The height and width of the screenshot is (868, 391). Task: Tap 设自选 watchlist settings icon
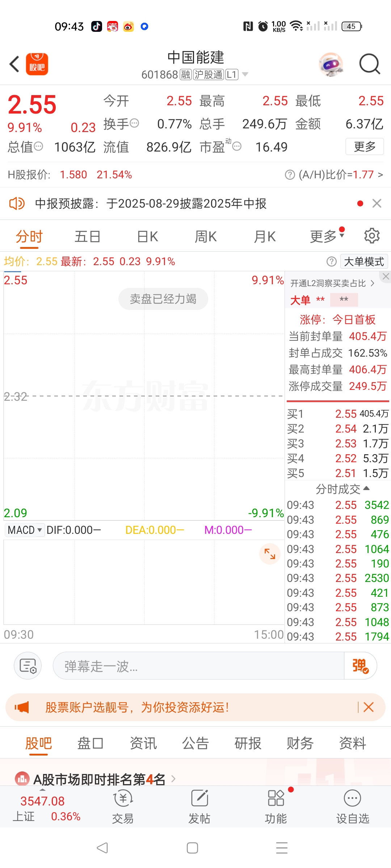[353, 807]
